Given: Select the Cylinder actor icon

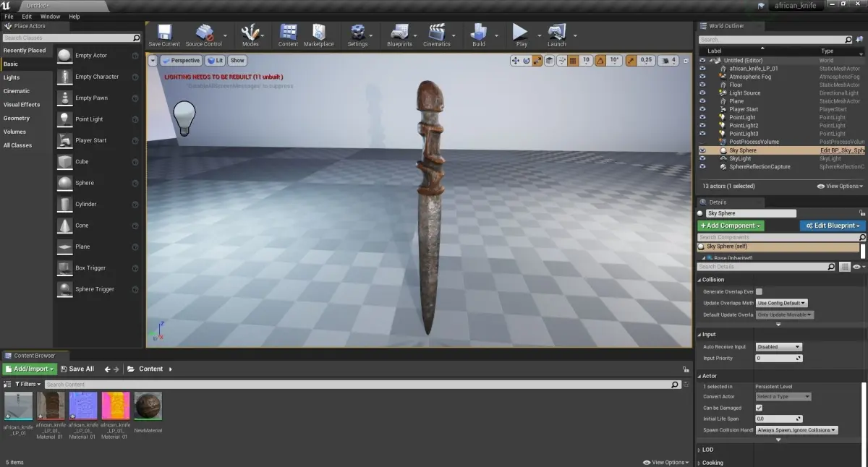Looking at the screenshot, I should (x=64, y=204).
